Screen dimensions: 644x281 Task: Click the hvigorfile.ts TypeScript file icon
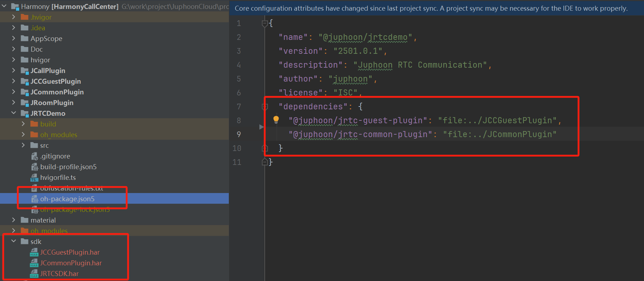[x=34, y=177]
